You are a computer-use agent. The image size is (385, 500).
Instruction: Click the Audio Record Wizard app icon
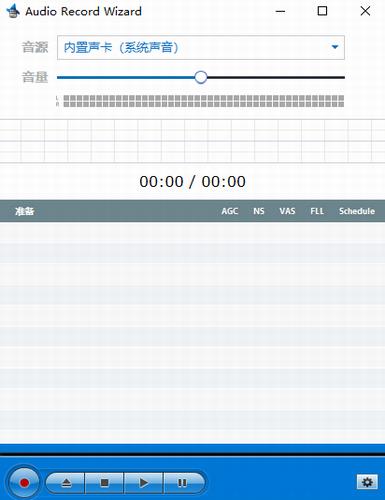[x=13, y=11]
